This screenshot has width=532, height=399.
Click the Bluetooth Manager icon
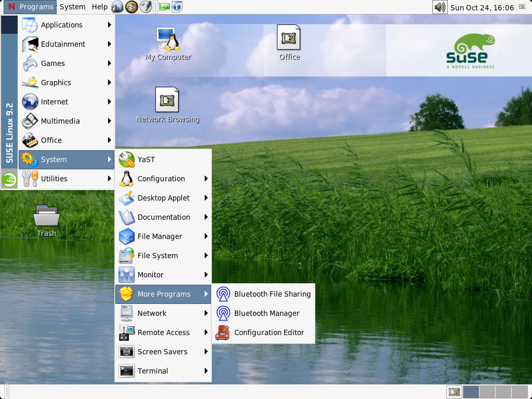tap(223, 313)
